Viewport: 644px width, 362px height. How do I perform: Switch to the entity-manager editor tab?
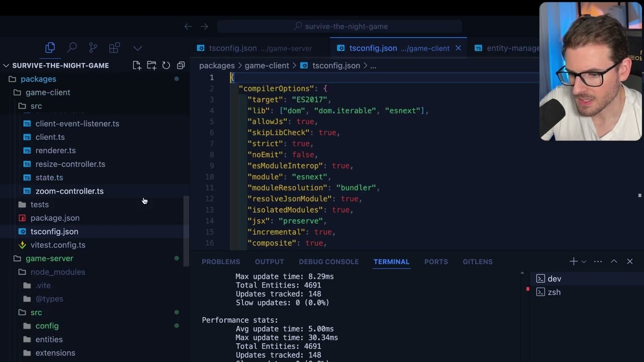(x=506, y=48)
